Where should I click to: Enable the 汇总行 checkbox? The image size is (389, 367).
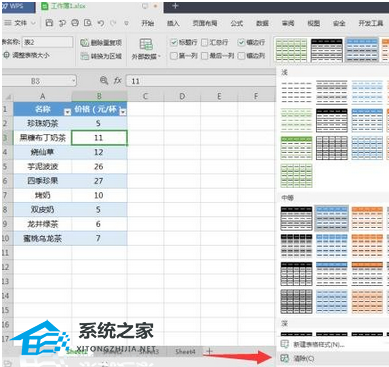(205, 42)
